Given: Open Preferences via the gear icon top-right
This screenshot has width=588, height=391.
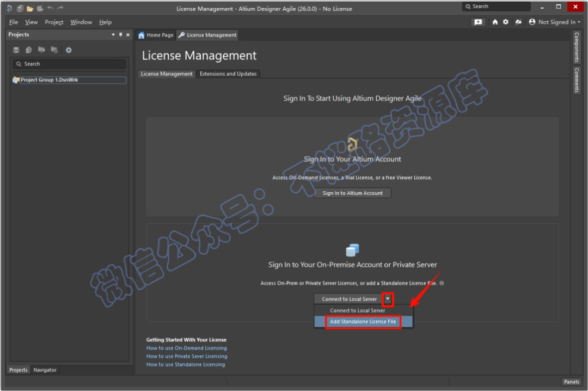Looking at the screenshot, I should point(505,22).
